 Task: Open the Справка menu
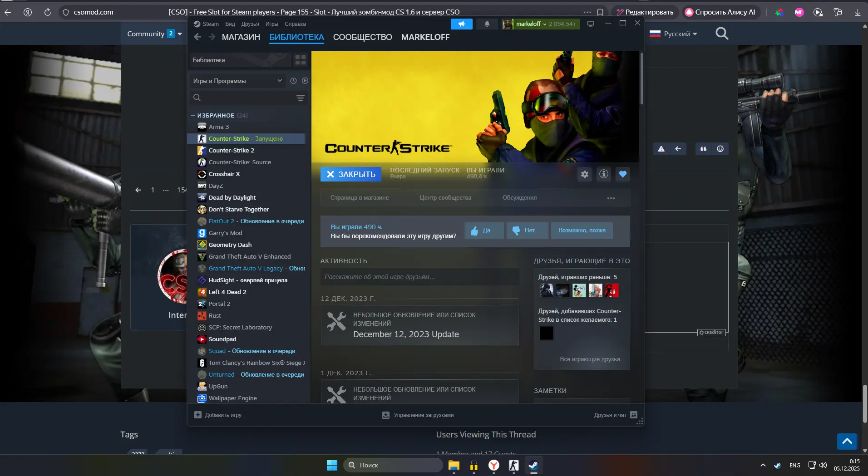[x=295, y=24]
